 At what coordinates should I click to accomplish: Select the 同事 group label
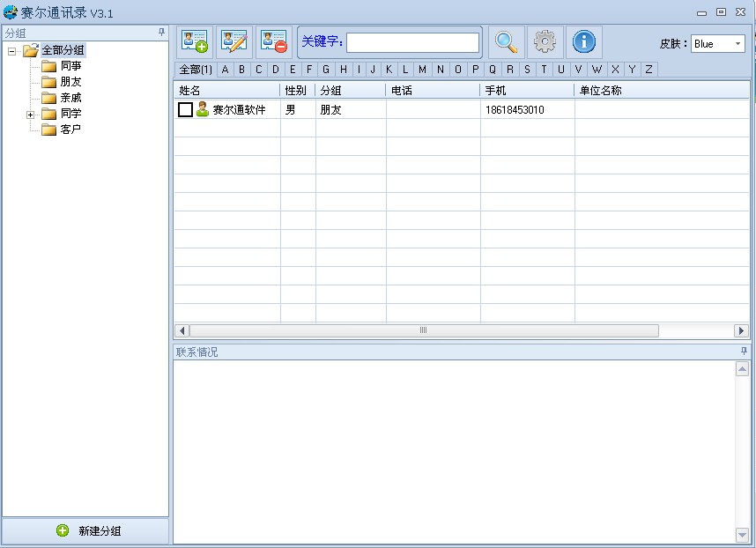click(70, 66)
